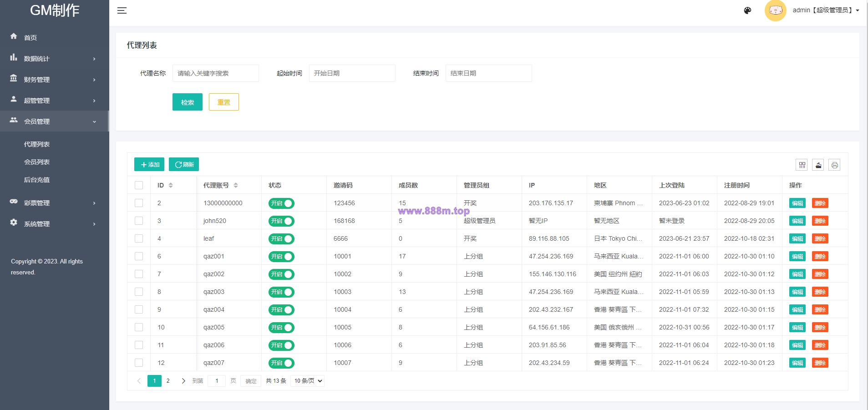Click the 添加 add button
Viewport: 868px width, 410px height.
[x=149, y=164]
